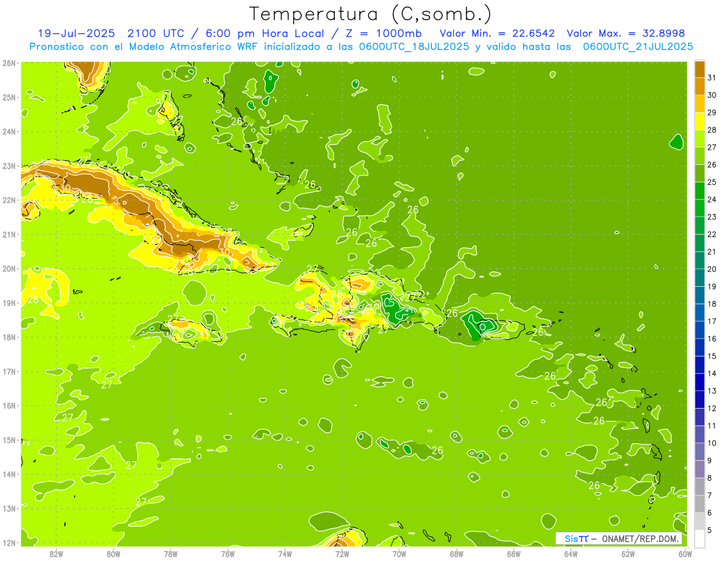Select the date '19-Jul-2025' in header

pyautogui.click(x=76, y=33)
